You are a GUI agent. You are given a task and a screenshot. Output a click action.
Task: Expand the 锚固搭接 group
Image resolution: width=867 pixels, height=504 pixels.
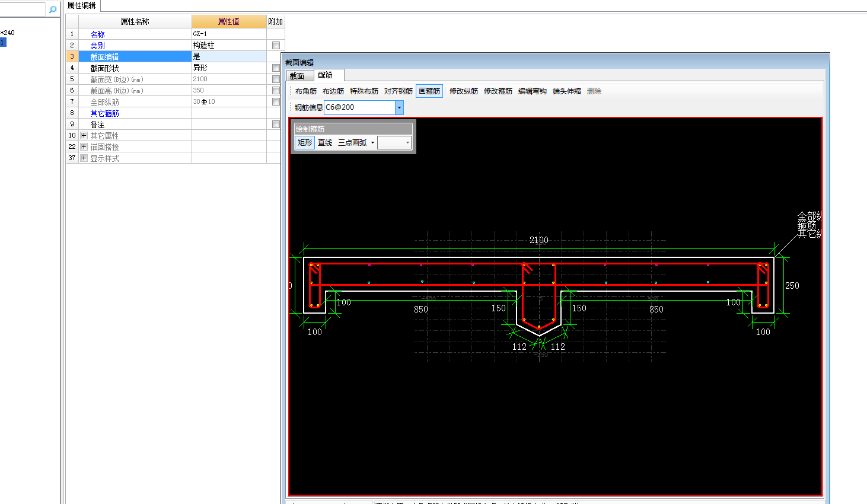[x=84, y=147]
